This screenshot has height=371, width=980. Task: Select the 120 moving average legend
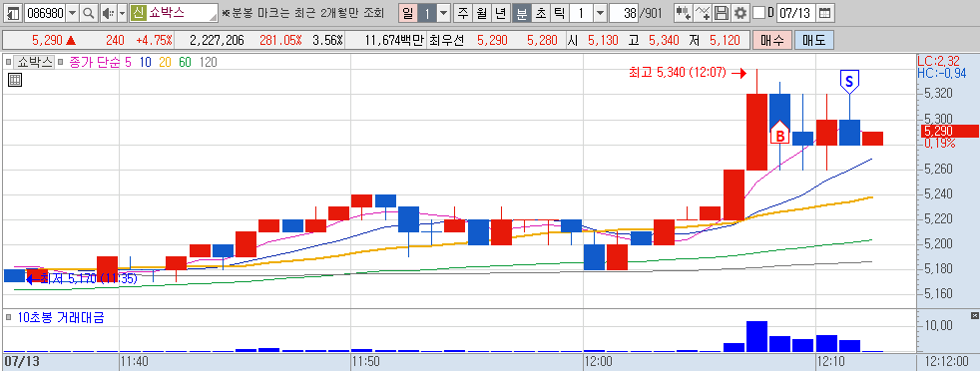208,62
